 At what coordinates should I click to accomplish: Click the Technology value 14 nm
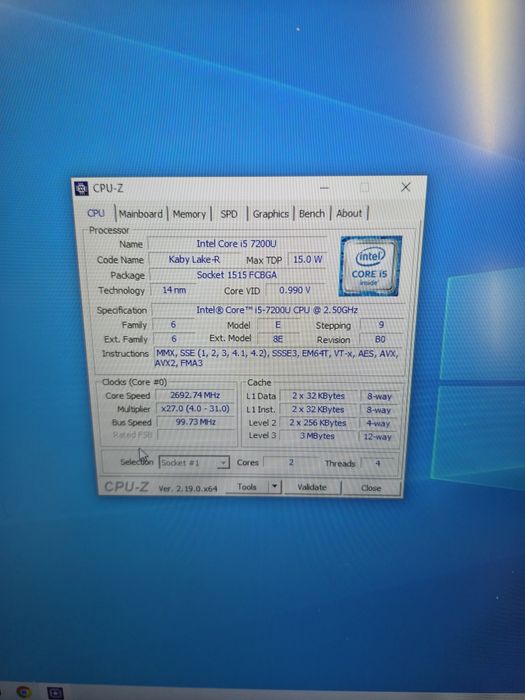174,290
